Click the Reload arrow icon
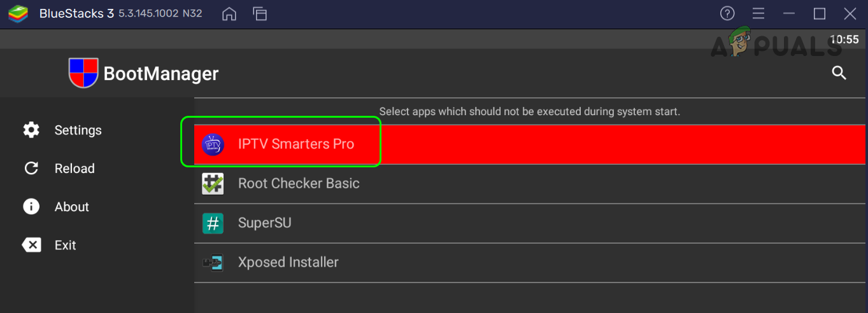The height and width of the screenshot is (313, 868). pyautogui.click(x=31, y=169)
